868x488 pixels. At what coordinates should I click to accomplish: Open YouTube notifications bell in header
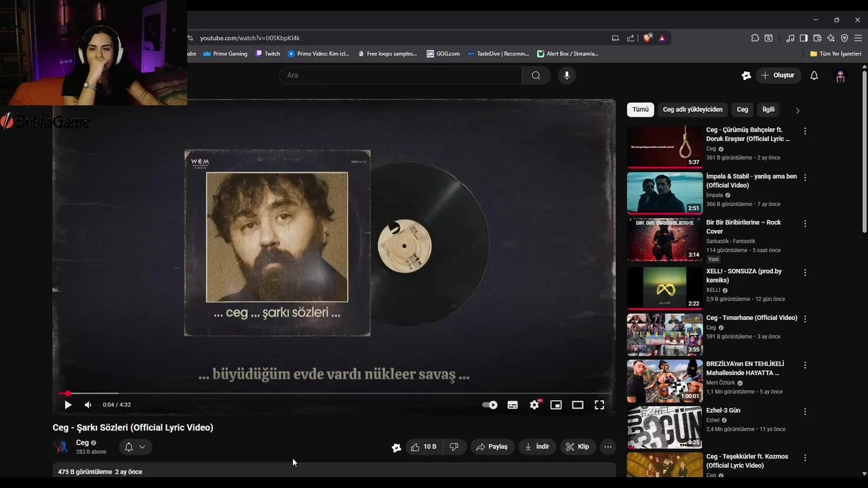814,75
